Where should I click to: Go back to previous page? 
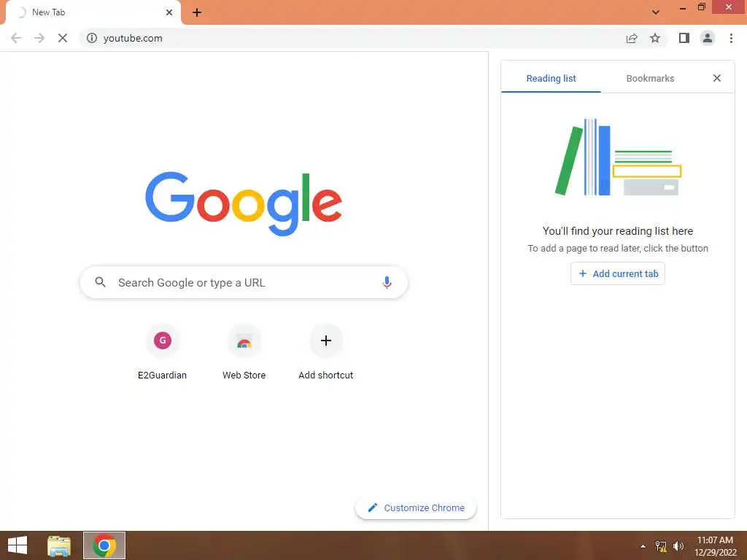[x=16, y=38]
